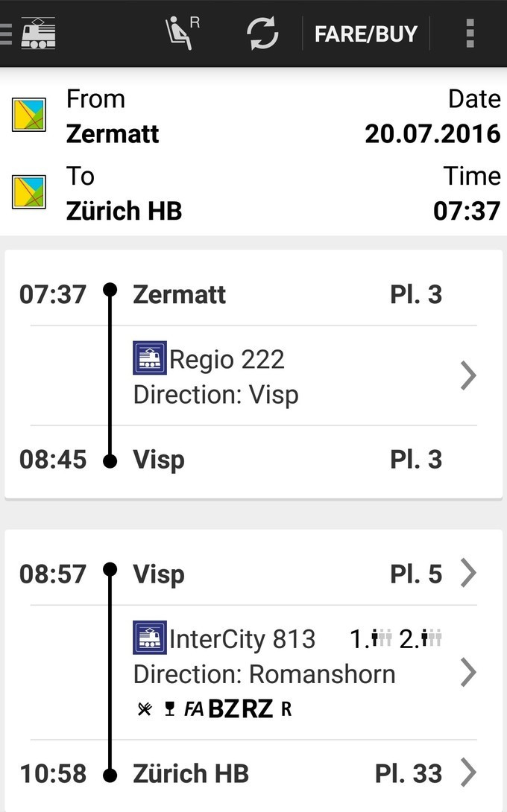Open Visp Pl. 5 departure chevron
This screenshot has width=507, height=812.
pyautogui.click(x=467, y=574)
